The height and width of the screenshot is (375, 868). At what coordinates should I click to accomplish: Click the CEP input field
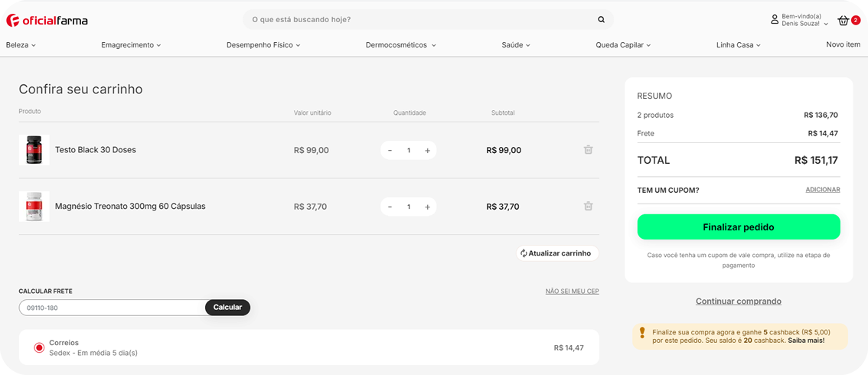point(112,308)
